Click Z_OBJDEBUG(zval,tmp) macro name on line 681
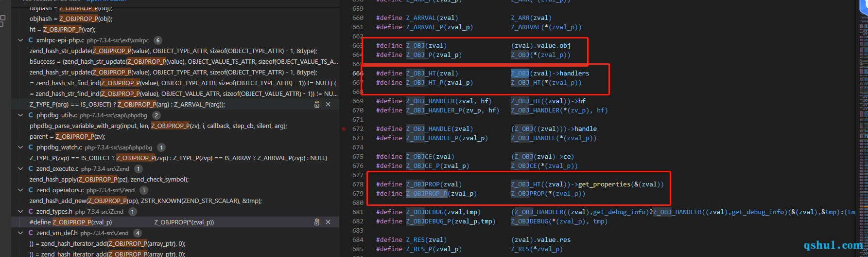 click(x=443, y=212)
